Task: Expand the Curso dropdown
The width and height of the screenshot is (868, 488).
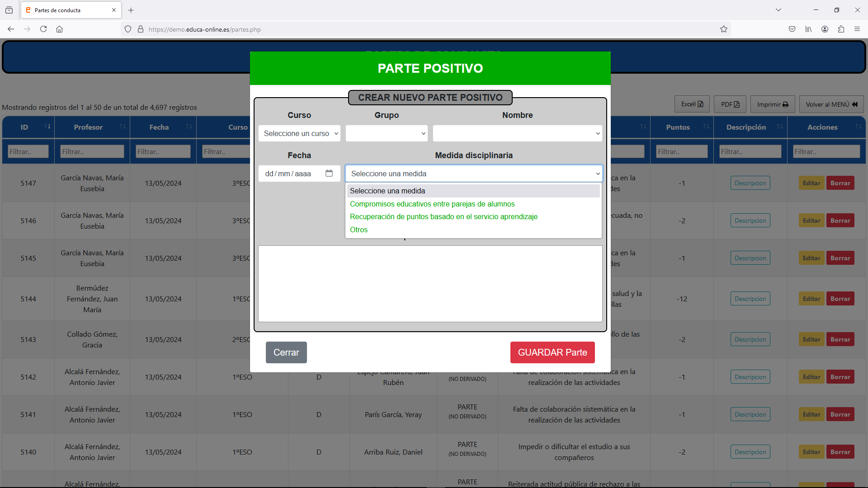Action: point(299,133)
